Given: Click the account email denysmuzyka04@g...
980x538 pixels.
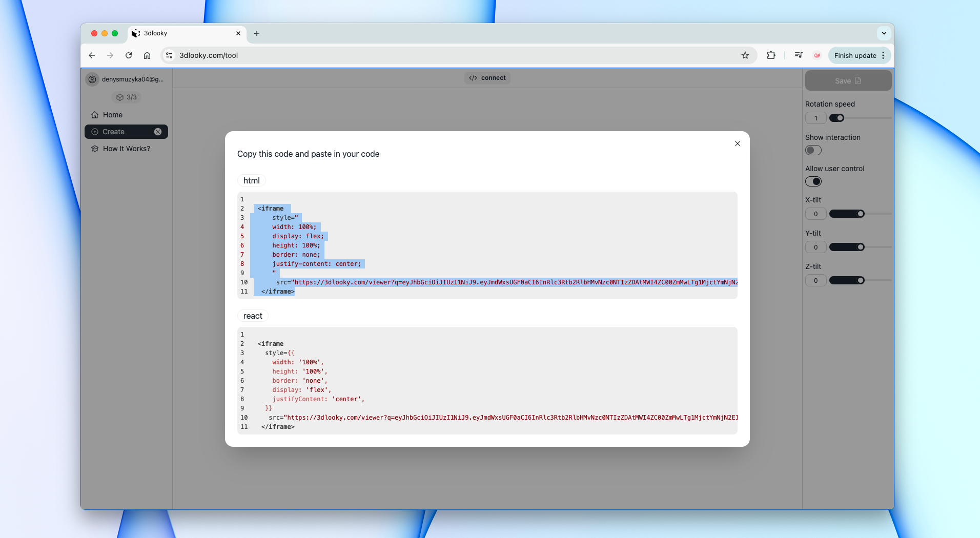Looking at the screenshot, I should pos(133,79).
